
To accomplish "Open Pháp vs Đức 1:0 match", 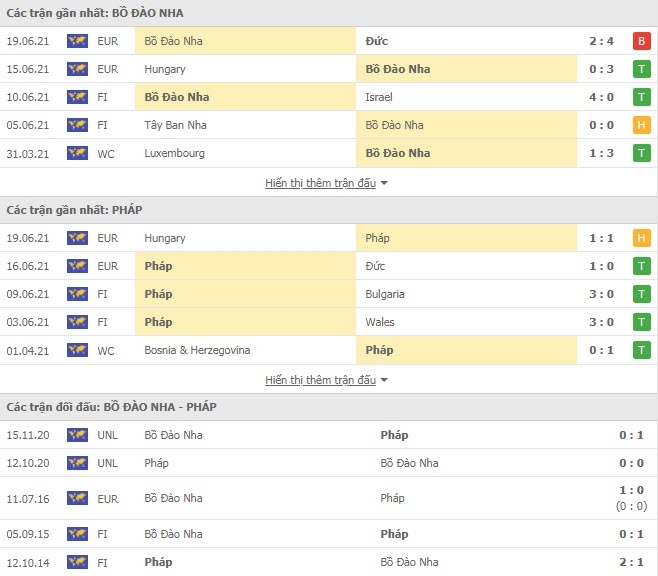I will (x=329, y=266).
